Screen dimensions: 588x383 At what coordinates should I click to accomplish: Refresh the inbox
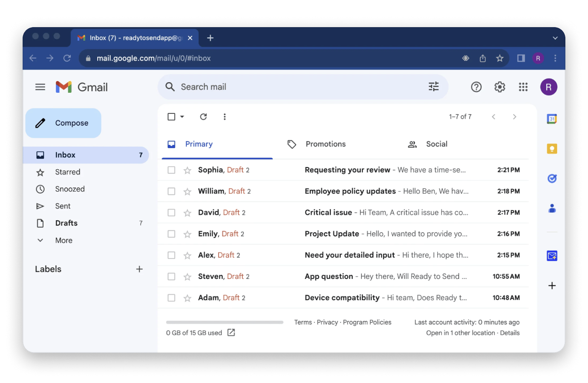click(204, 116)
